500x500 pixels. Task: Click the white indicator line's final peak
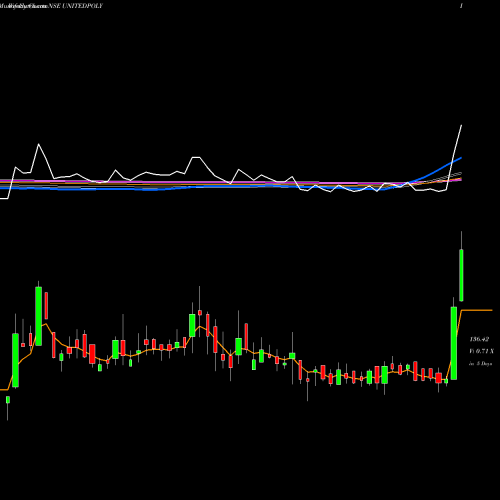pos(462,125)
